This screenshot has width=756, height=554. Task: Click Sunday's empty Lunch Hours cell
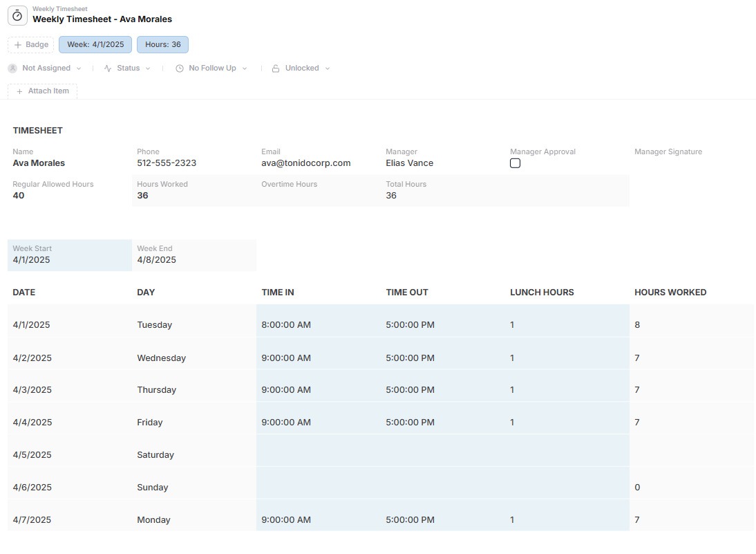(x=567, y=483)
